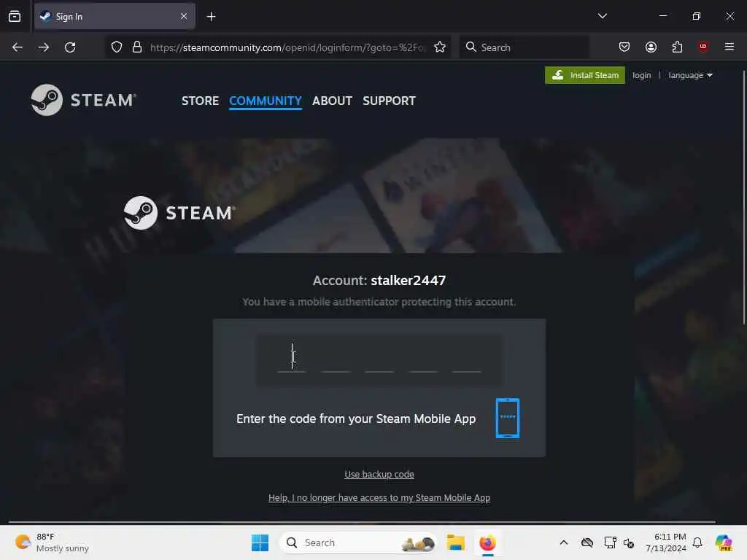Open the weather widget on taskbar
The image size is (747, 560).
tap(52, 542)
